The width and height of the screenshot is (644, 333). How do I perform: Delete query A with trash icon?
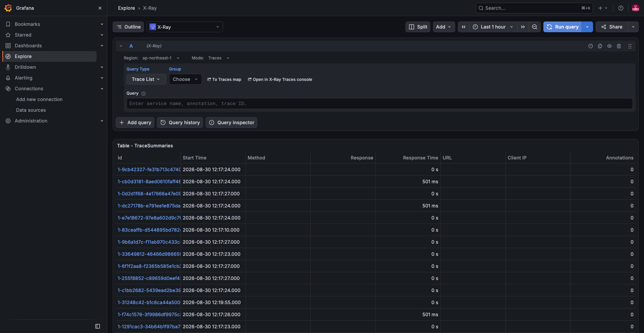point(619,46)
